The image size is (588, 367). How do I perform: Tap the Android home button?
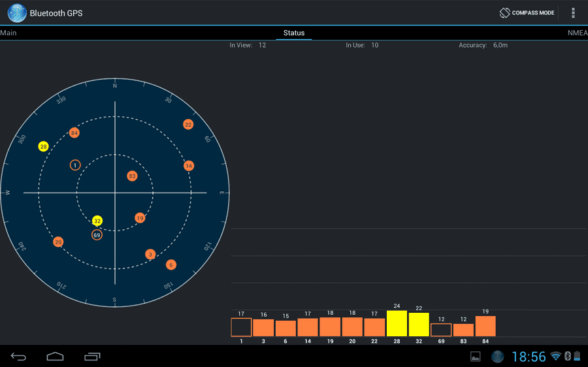click(x=55, y=357)
